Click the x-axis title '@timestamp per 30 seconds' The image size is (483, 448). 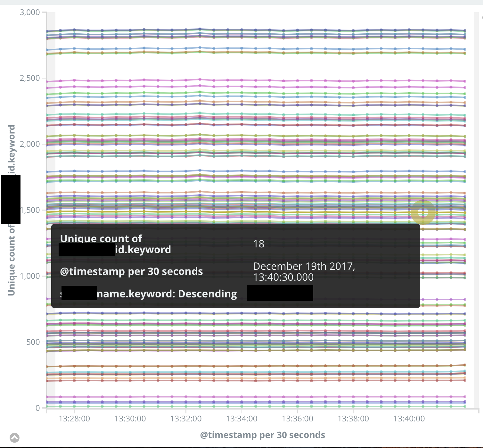click(263, 435)
